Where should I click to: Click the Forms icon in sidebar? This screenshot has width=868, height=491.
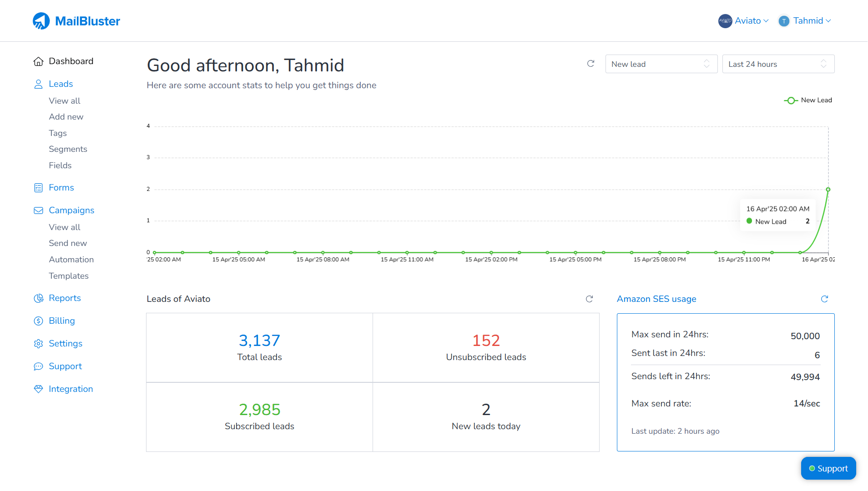(38, 187)
